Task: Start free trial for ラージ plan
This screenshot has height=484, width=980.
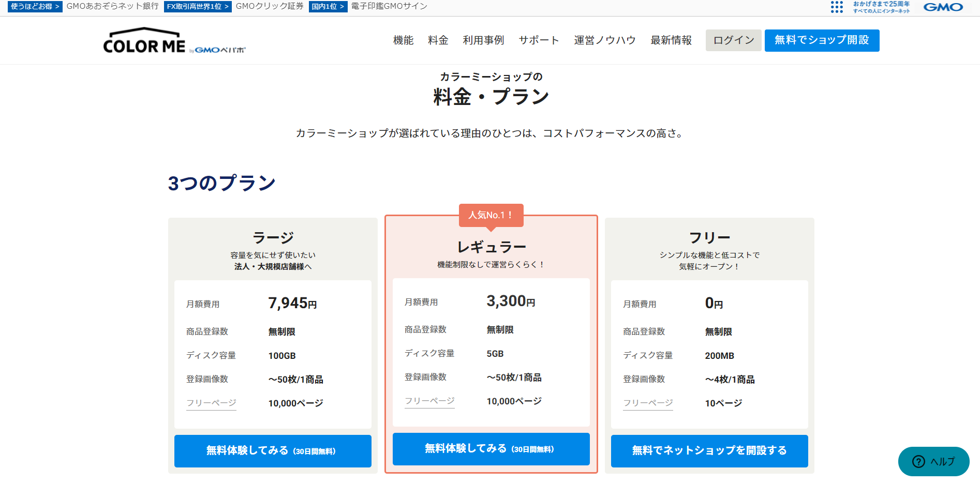Action: click(273, 451)
